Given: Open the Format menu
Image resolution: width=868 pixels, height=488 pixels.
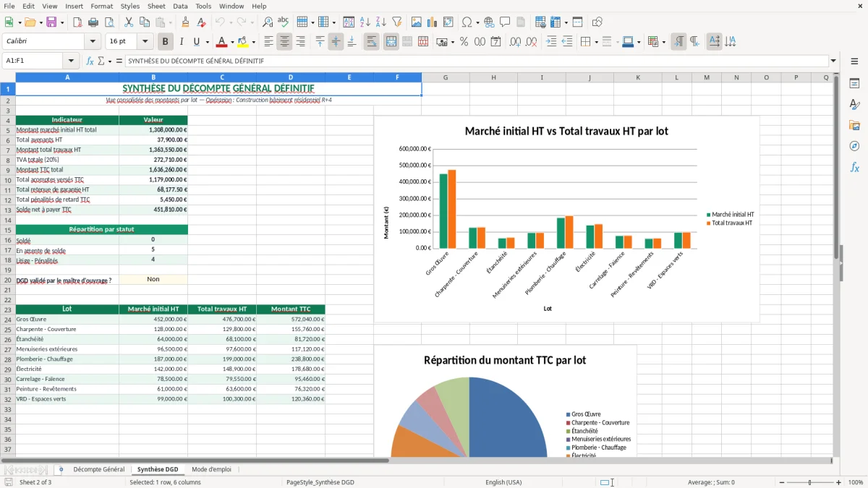Looking at the screenshot, I should (x=102, y=6).
